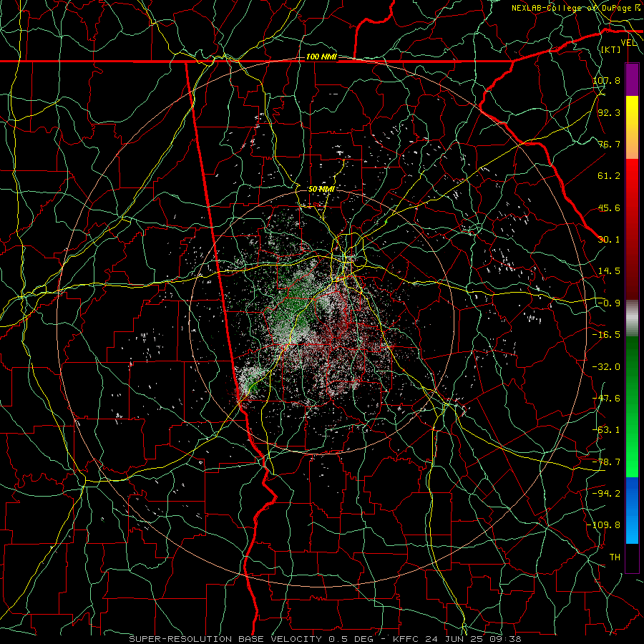Click the blue segment of the velocity color bar
Viewport: 644px width, 644px height.
[x=632, y=510]
